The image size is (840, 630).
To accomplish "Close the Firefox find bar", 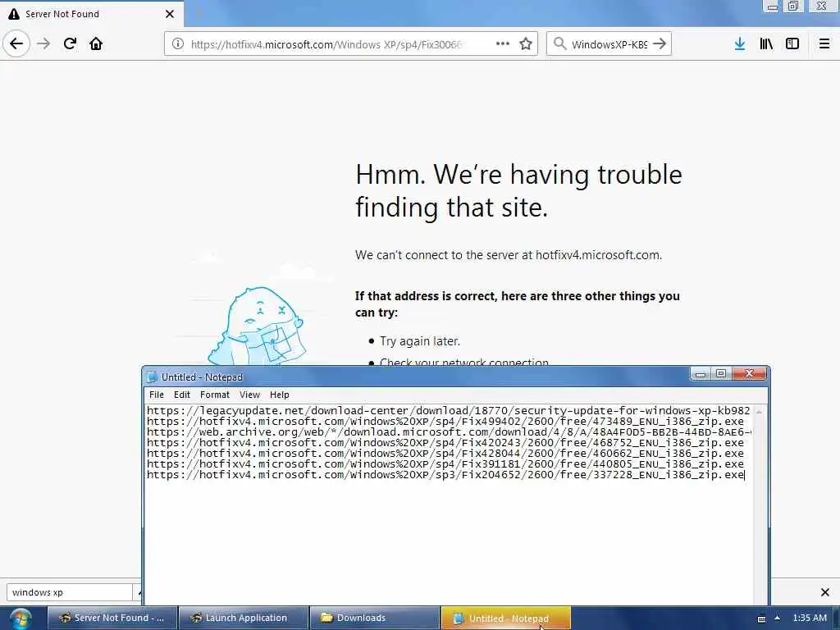I will pyautogui.click(x=825, y=592).
